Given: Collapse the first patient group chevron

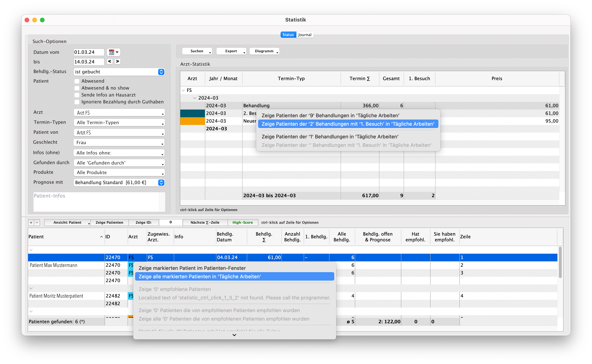Looking at the screenshot, I should (31, 250).
